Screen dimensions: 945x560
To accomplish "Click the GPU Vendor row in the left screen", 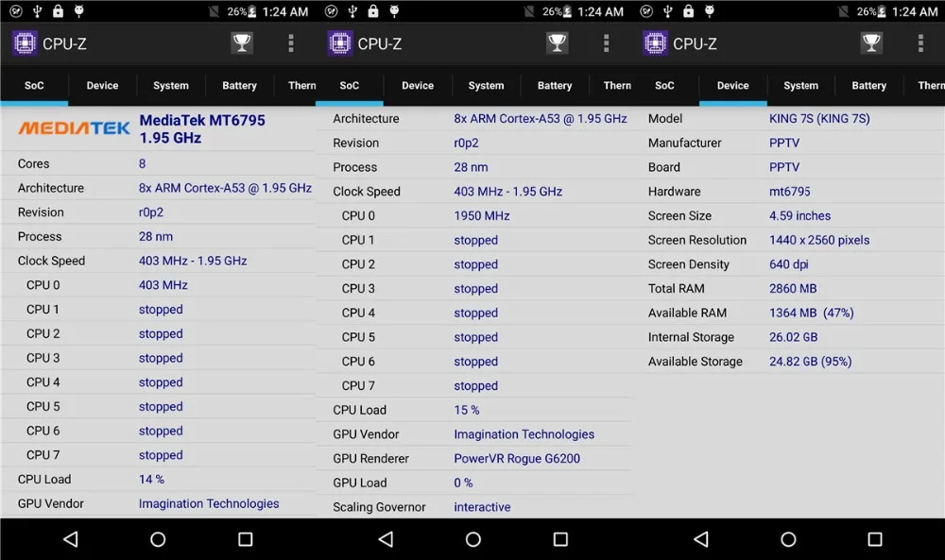I will (x=158, y=504).
